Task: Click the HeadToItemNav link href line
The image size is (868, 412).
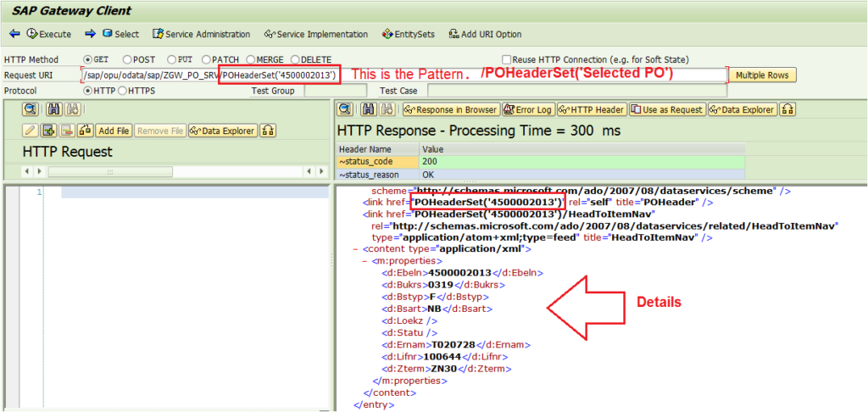Action: coord(509,214)
